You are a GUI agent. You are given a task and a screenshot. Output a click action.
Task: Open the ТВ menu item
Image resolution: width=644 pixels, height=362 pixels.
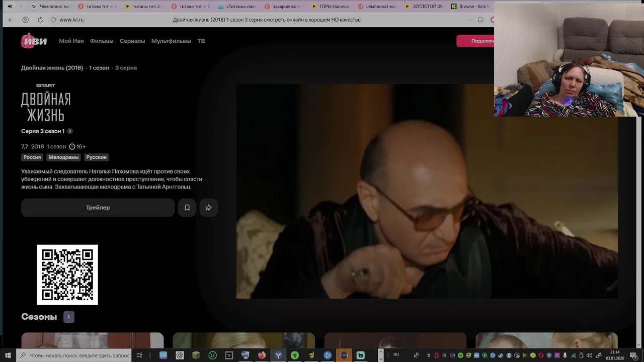(201, 41)
